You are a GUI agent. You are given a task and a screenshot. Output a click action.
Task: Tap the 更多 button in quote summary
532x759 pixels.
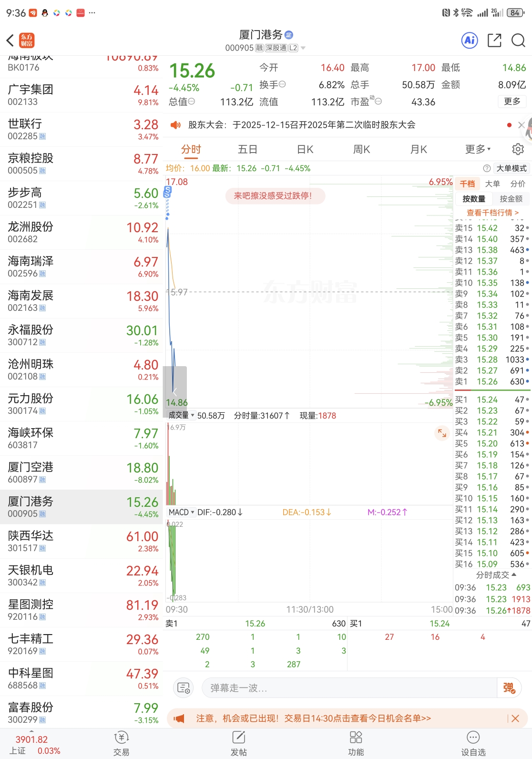(x=512, y=102)
